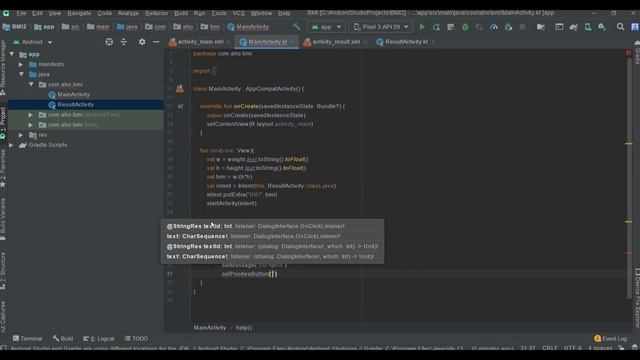Click the Search Everywhere magnifier icon
Screen dimensions: 640x360
tap(620, 27)
